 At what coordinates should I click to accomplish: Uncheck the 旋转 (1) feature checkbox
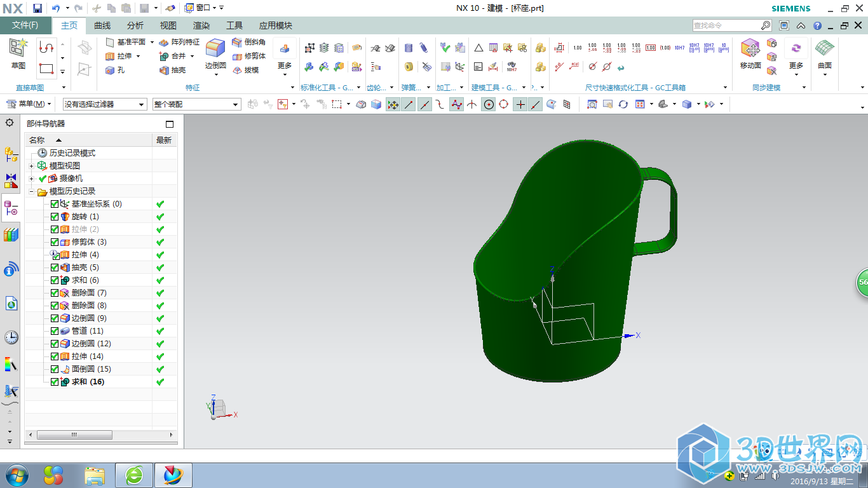coord(54,217)
